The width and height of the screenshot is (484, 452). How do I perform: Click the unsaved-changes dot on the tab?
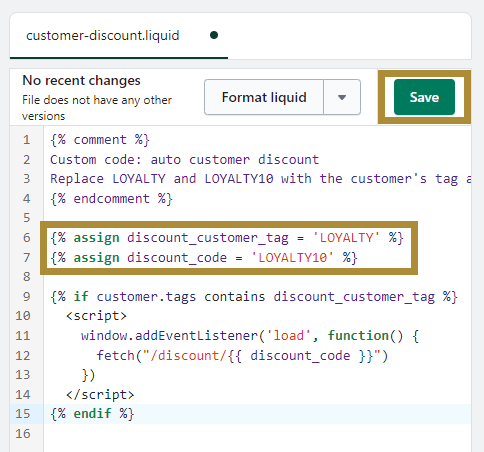(214, 35)
